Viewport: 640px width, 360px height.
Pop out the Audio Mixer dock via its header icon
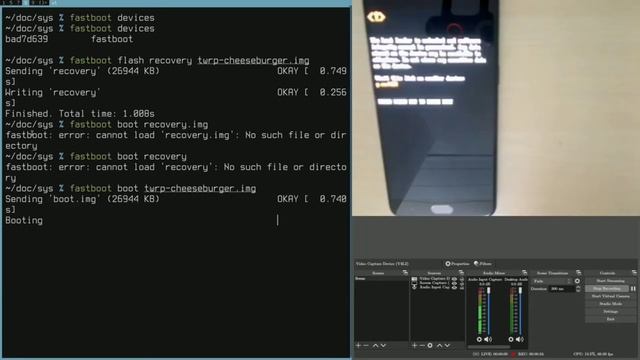[x=524, y=272]
